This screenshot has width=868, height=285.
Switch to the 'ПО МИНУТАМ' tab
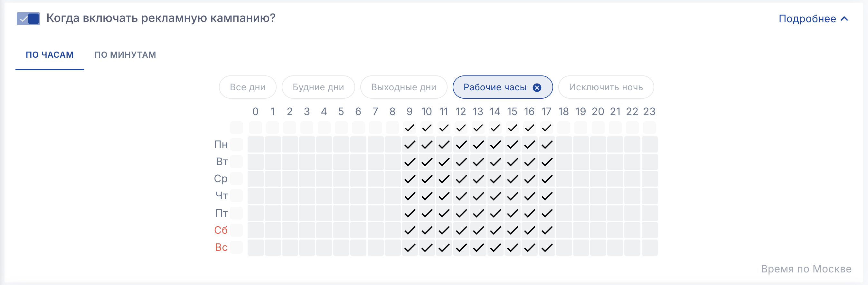tap(125, 54)
